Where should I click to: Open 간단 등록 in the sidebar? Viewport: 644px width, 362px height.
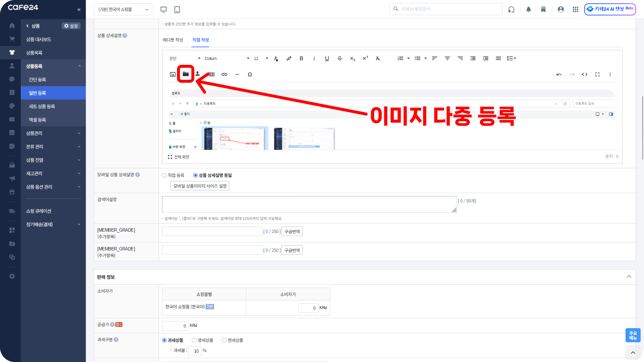[x=37, y=79]
